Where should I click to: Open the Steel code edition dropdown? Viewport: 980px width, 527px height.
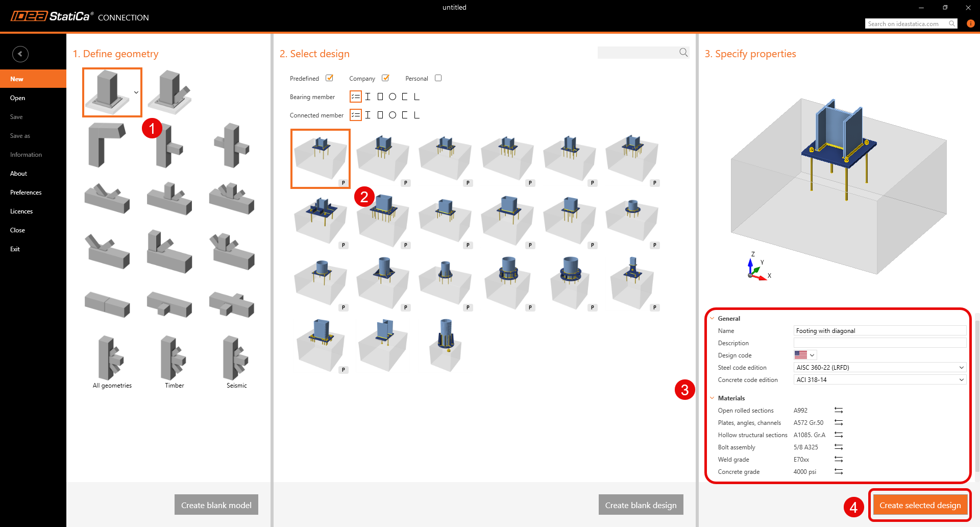point(880,368)
